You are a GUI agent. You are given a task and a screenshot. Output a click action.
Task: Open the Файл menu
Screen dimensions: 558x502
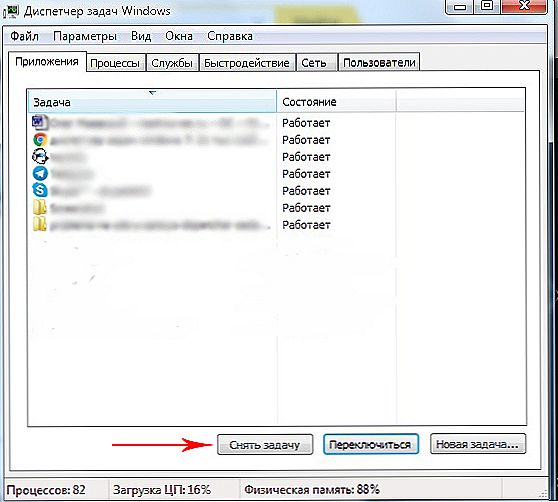tap(25, 36)
